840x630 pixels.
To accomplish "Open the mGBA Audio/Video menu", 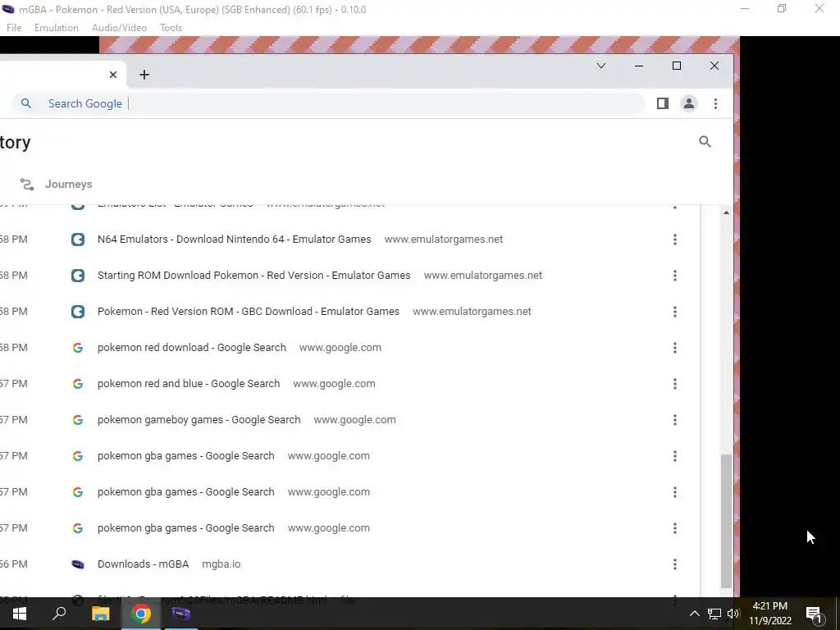I will click(119, 28).
